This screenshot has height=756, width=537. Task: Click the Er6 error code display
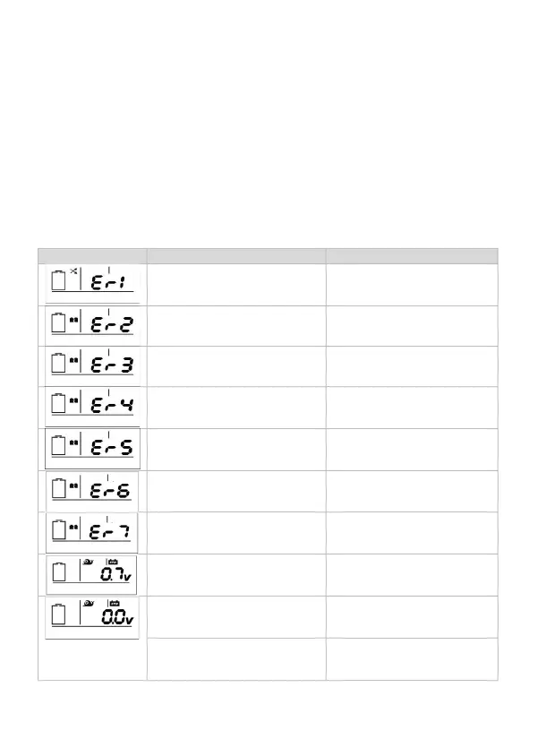click(93, 490)
